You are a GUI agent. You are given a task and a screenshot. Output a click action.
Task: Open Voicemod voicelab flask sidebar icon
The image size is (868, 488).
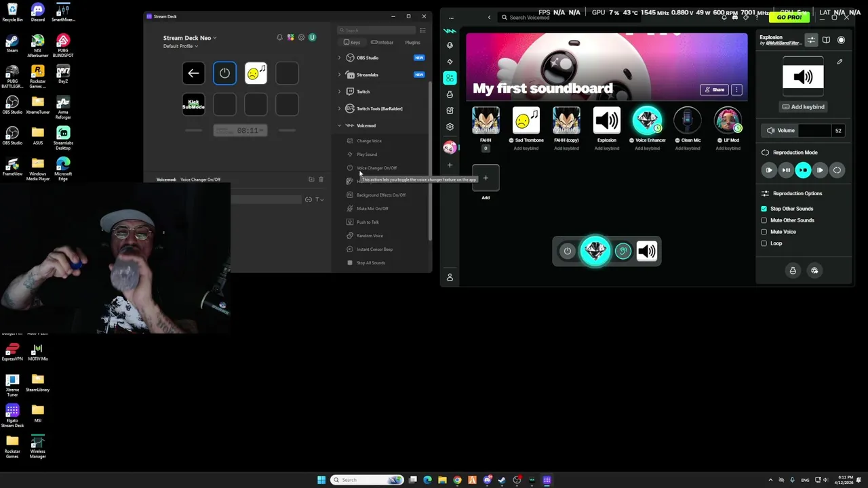(450, 94)
